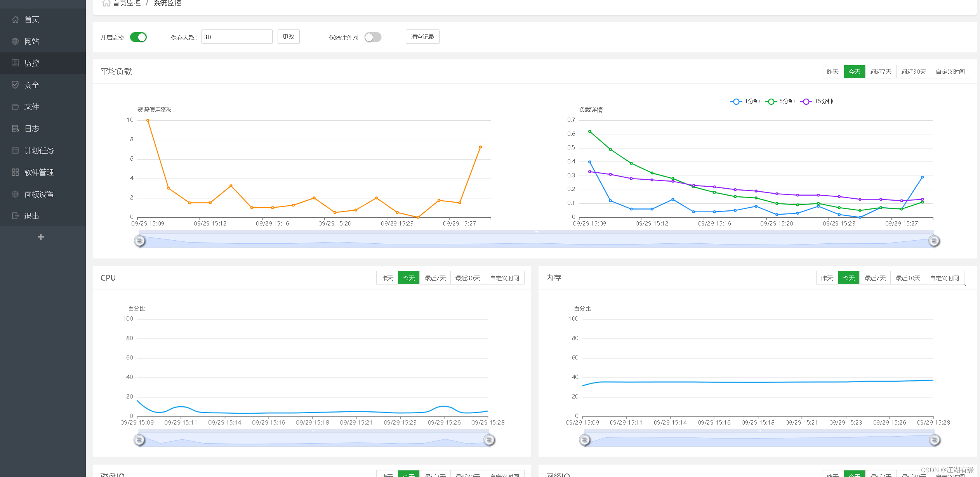The height and width of the screenshot is (477, 980).
Task: Click the 日志 log icon
Action: pyautogui.click(x=15, y=128)
